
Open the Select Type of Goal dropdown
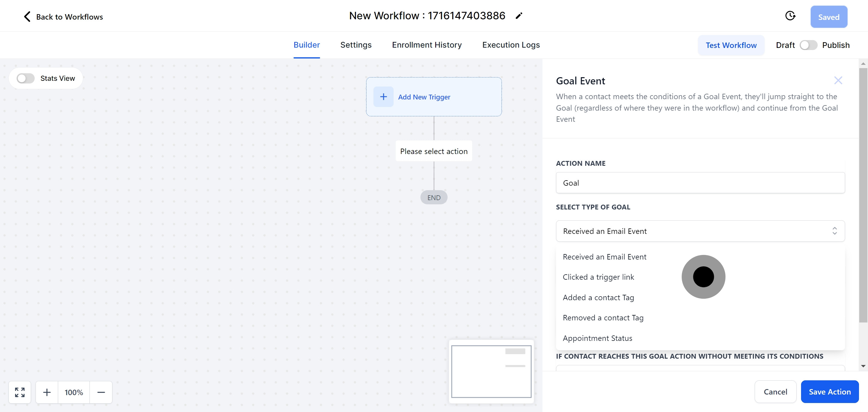(x=700, y=231)
